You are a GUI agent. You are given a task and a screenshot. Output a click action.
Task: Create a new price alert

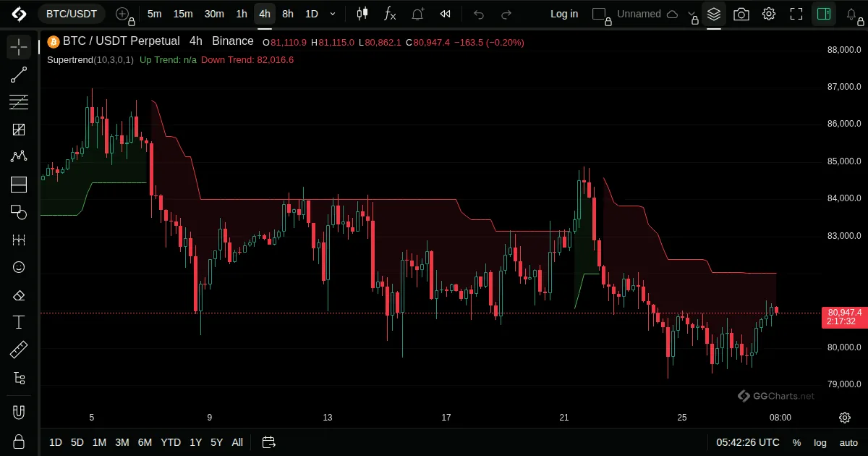(418, 14)
